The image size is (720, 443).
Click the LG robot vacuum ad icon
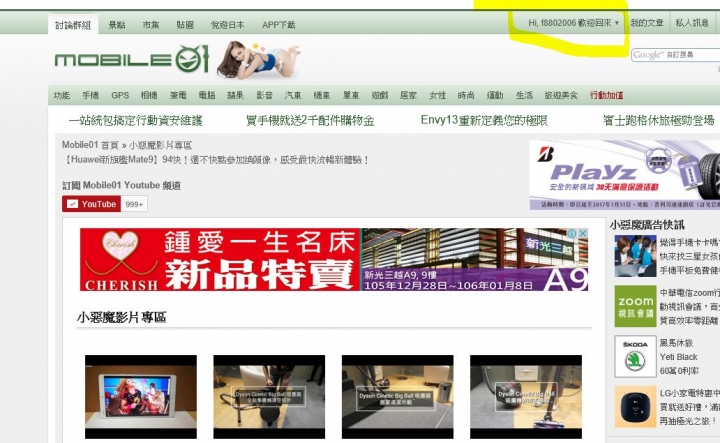636,407
